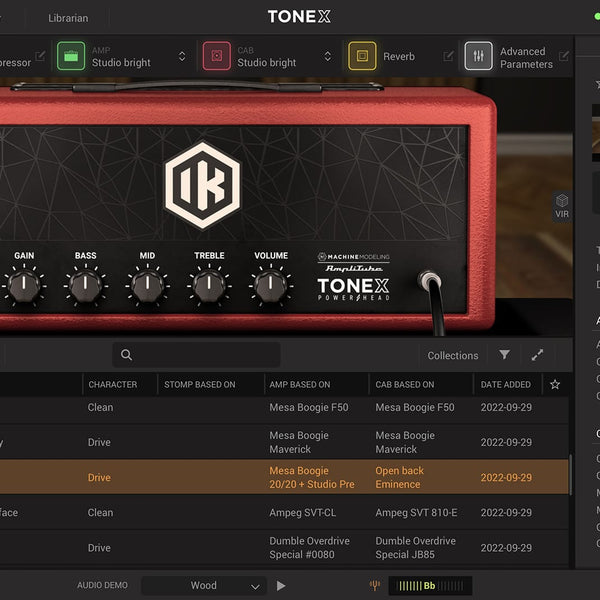Image resolution: width=600 pixels, height=600 pixels.
Task: Open the Advanced Parameters edit icon
Action: [x=564, y=56]
